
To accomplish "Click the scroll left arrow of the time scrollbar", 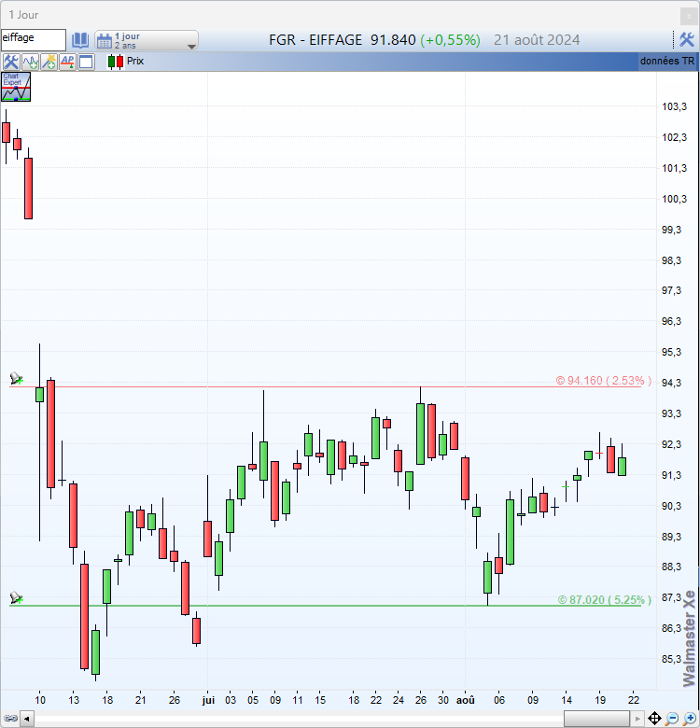I will pos(27,720).
